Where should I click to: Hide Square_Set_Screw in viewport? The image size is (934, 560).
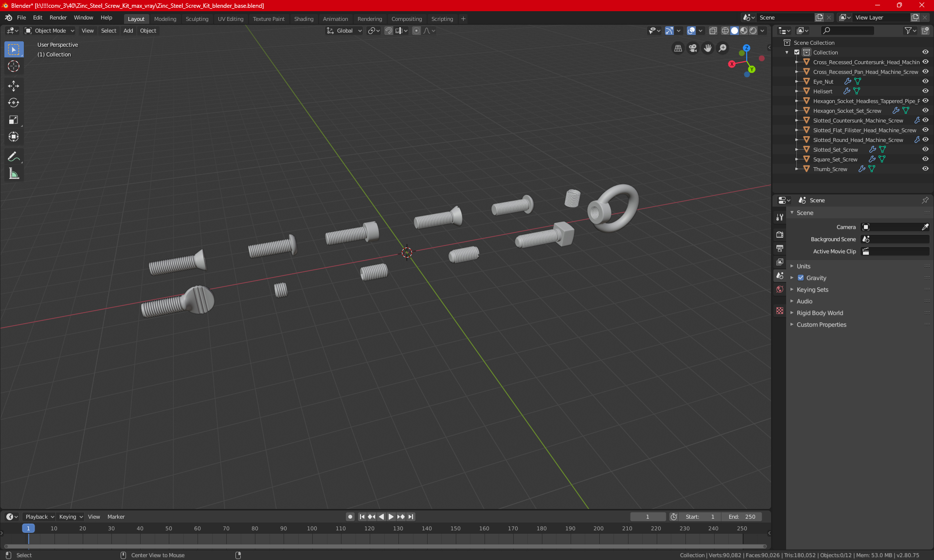coord(925,159)
